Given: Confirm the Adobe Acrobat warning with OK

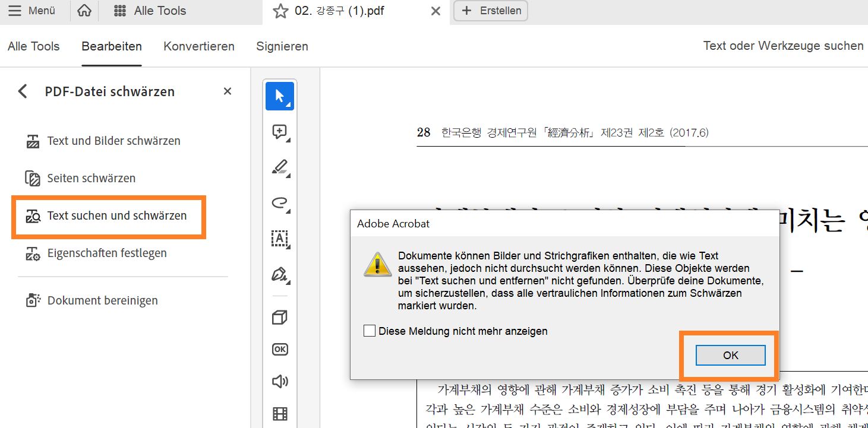Looking at the screenshot, I should click(x=730, y=355).
